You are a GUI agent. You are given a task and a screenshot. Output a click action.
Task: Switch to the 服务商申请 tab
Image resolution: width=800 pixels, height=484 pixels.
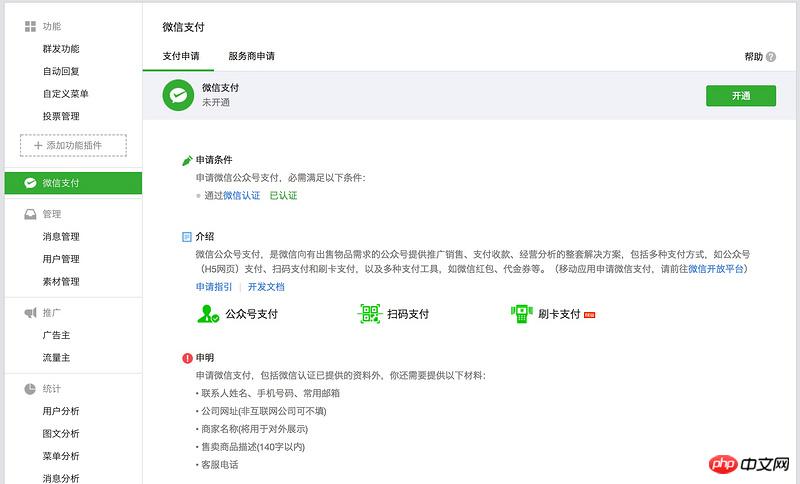click(x=252, y=56)
